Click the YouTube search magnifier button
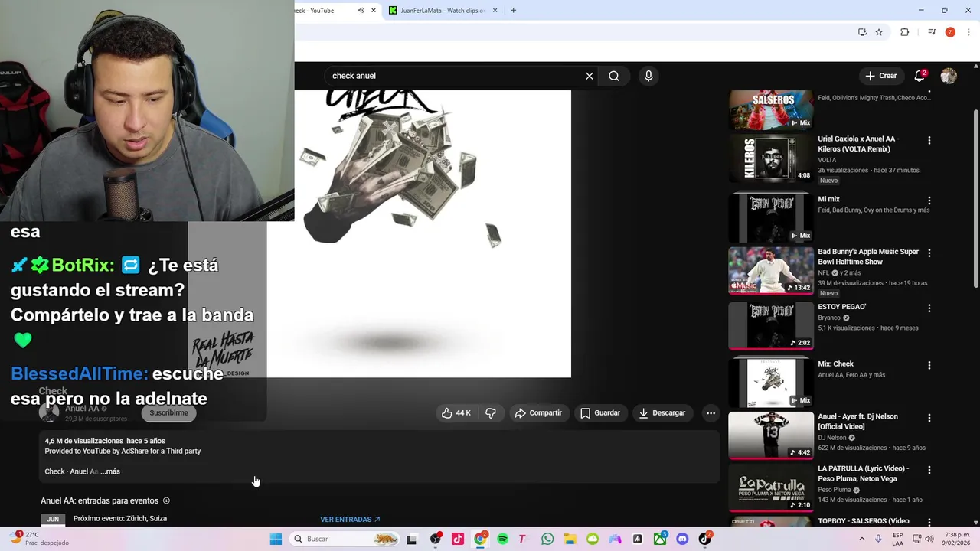 pos(614,76)
